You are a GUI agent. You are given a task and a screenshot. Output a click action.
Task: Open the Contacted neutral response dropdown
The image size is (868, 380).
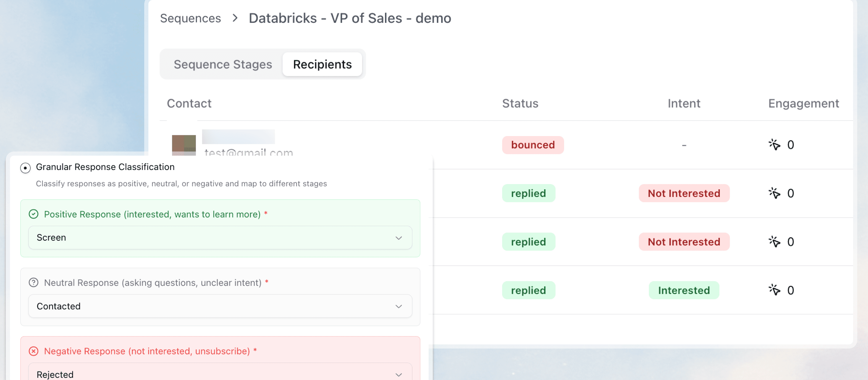pyautogui.click(x=220, y=306)
